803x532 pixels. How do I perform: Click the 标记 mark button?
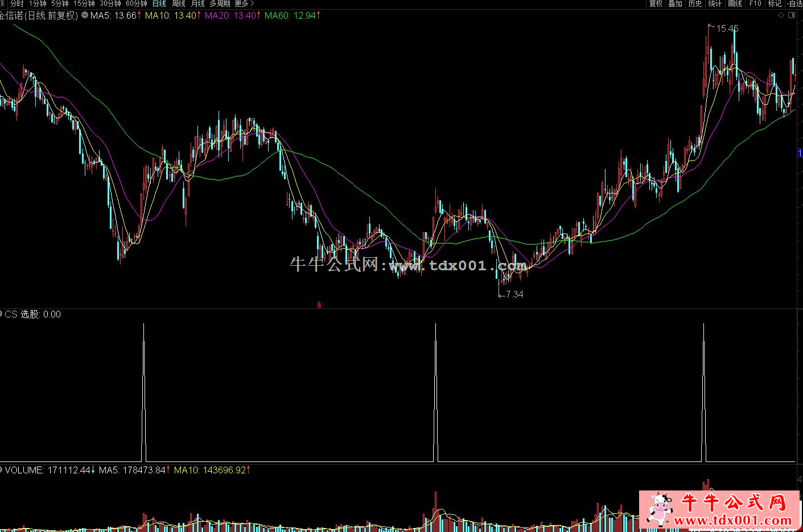[775, 4]
